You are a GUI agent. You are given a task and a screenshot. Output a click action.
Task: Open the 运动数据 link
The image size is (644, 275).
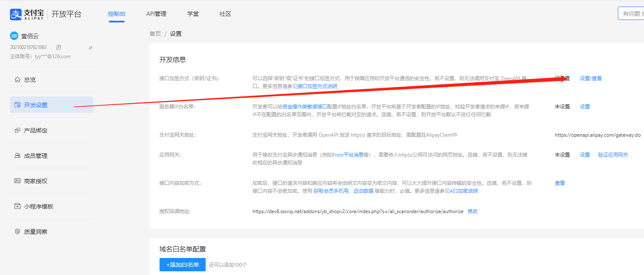[364, 191]
